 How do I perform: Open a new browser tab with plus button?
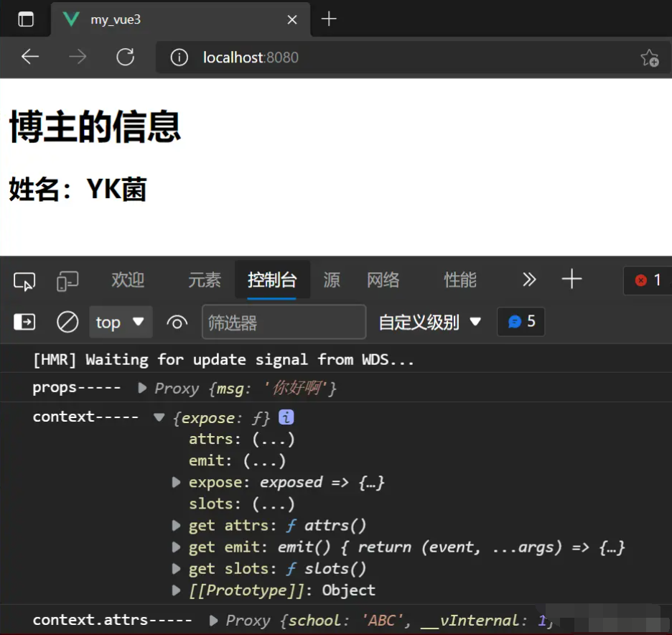[328, 19]
